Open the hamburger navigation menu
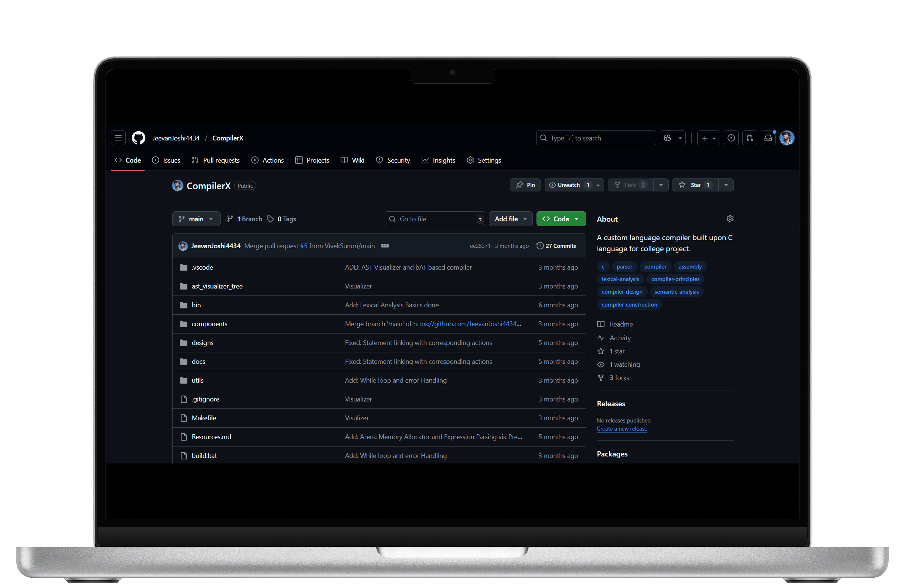Image resolution: width=905 pixels, height=588 pixels. 118,138
